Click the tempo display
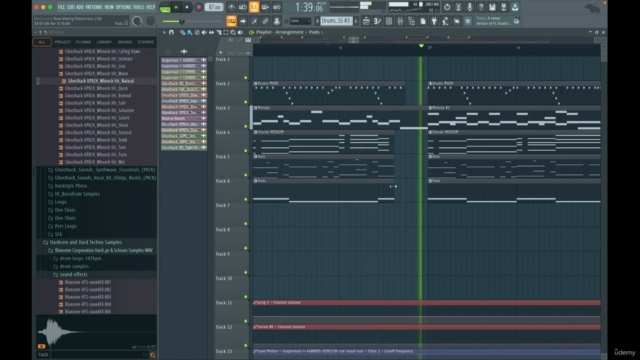The width and height of the screenshot is (640, 360). [214, 7]
